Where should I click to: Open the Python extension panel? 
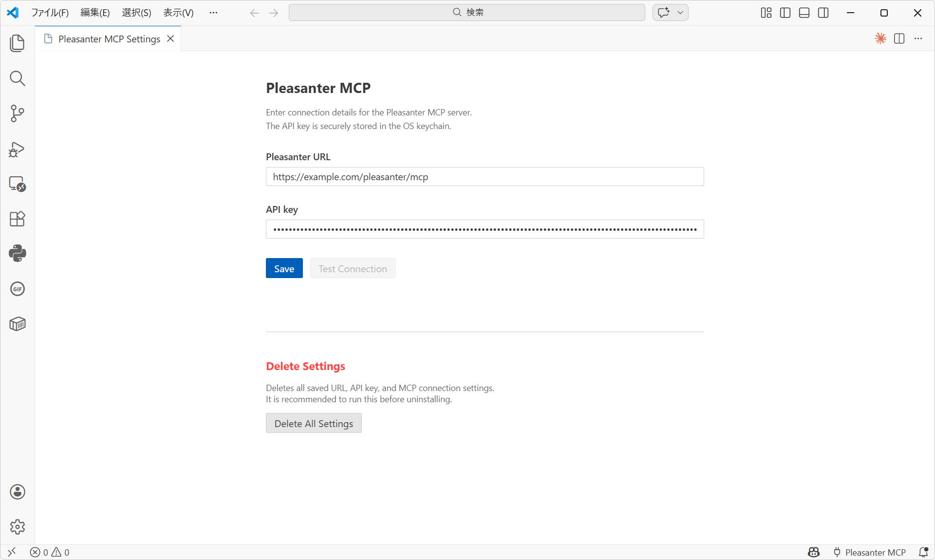(18, 254)
